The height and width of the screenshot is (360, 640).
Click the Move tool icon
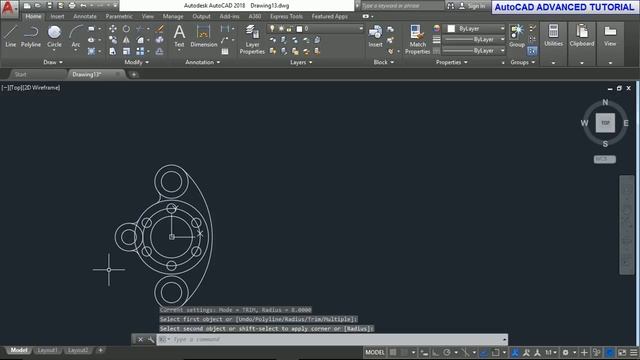coord(113,29)
